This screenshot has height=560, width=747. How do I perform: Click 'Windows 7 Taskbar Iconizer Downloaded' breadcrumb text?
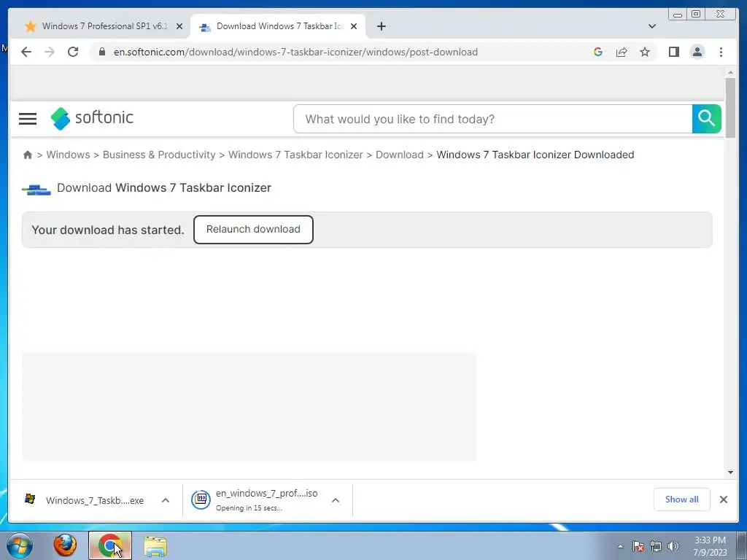pos(535,155)
